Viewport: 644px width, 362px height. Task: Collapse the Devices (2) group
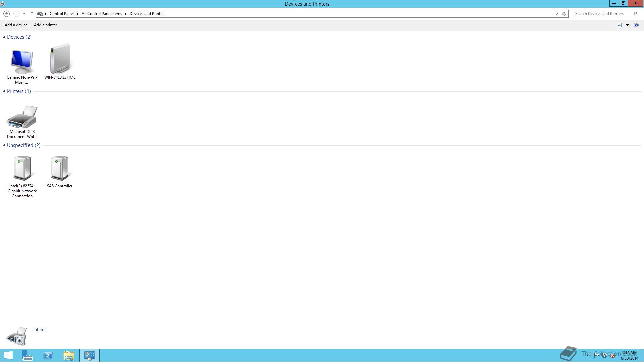click(x=4, y=37)
